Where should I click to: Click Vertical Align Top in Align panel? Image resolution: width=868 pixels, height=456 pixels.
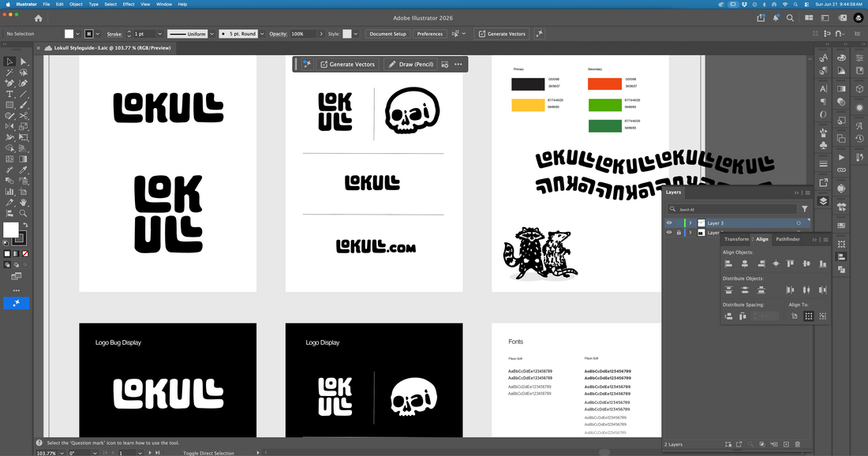[x=791, y=264]
